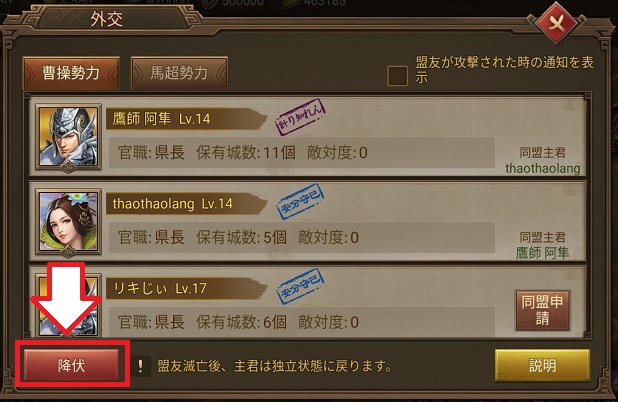Select the リキじぃ Lv.17 name banner
Screen dimensions: 618x402
[185, 288]
